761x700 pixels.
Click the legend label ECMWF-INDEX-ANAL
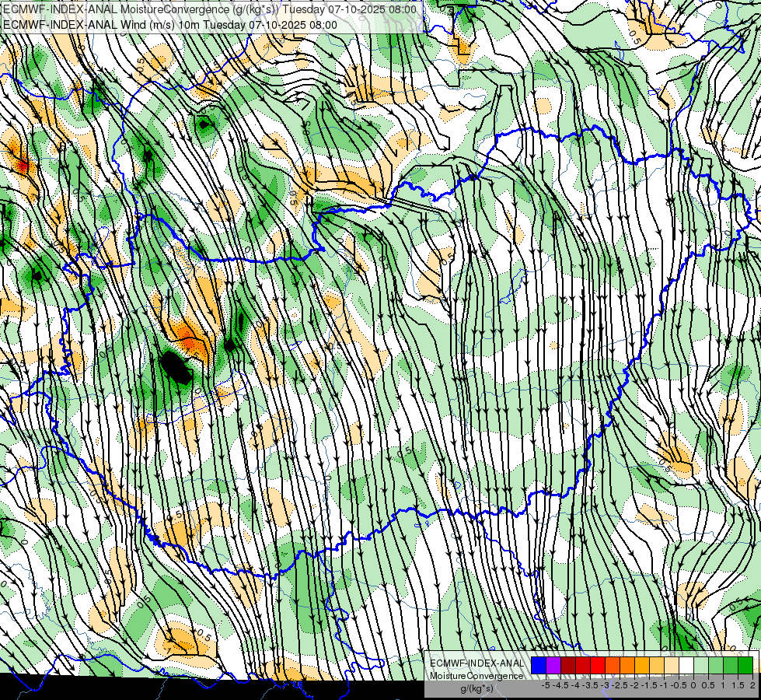[476, 663]
